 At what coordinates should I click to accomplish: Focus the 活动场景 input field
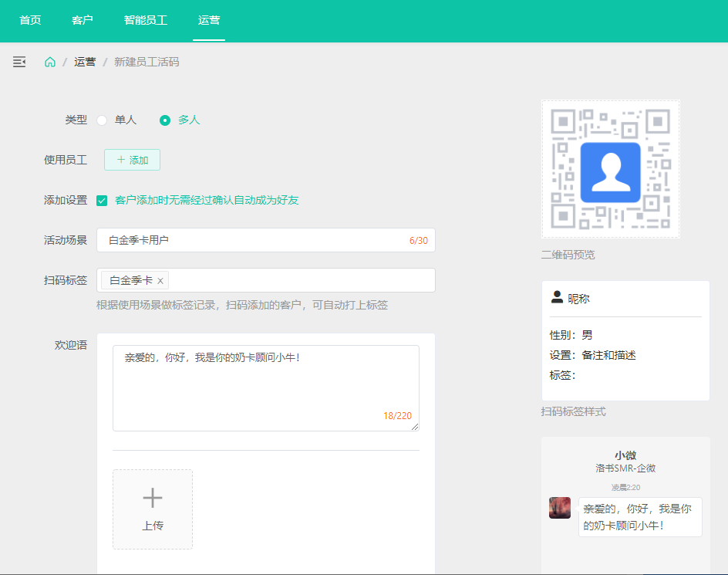266,240
